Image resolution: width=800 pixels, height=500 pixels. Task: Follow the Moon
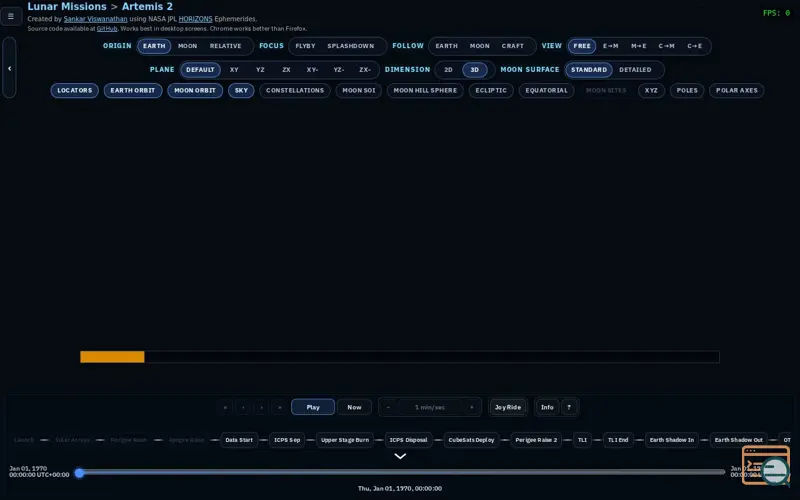pos(480,46)
